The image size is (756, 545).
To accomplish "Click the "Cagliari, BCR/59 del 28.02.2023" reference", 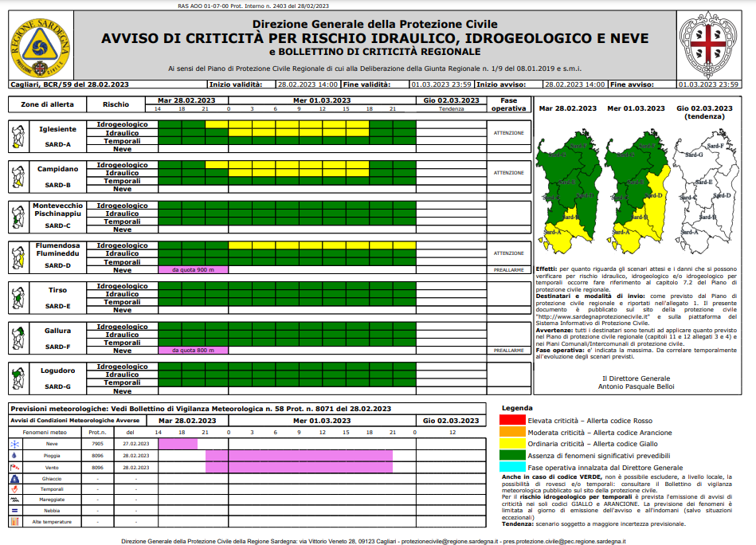I will [x=70, y=84].
